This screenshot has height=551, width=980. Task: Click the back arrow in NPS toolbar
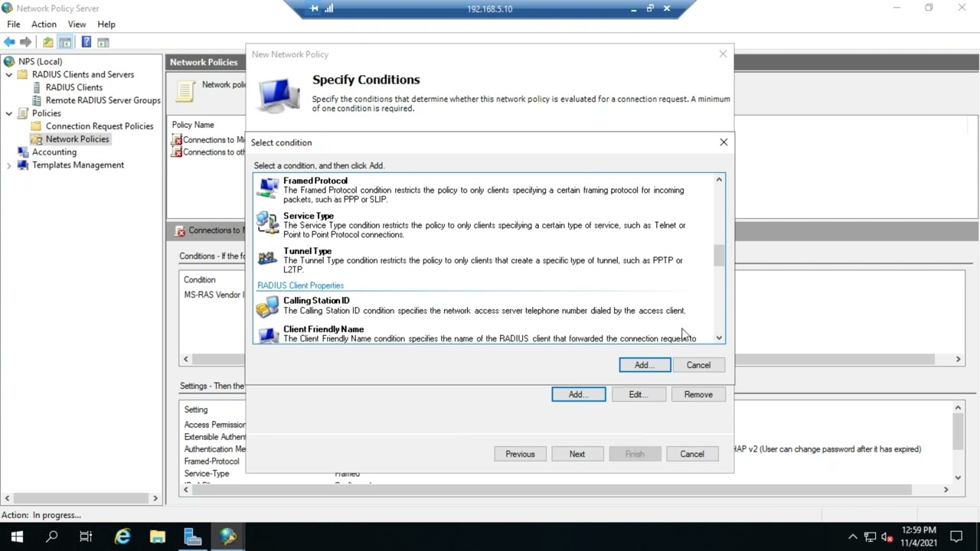tap(9, 42)
